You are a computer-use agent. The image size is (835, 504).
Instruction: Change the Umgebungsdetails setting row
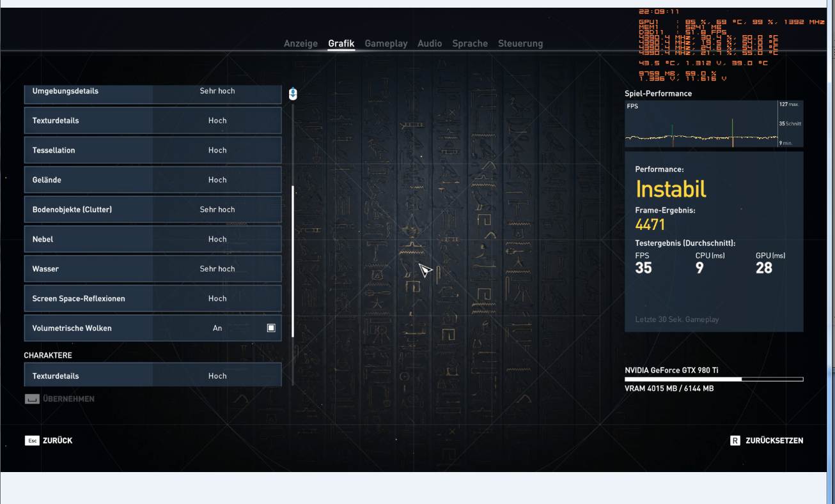153,93
